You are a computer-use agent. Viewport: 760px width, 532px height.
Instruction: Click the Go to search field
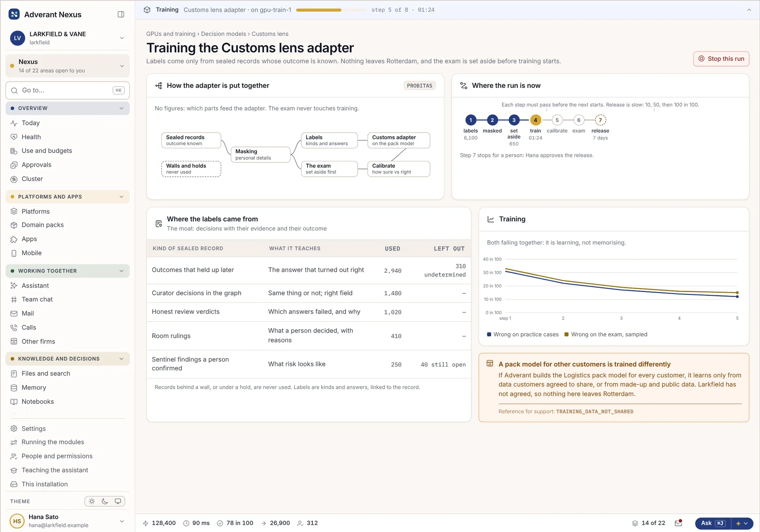point(68,90)
